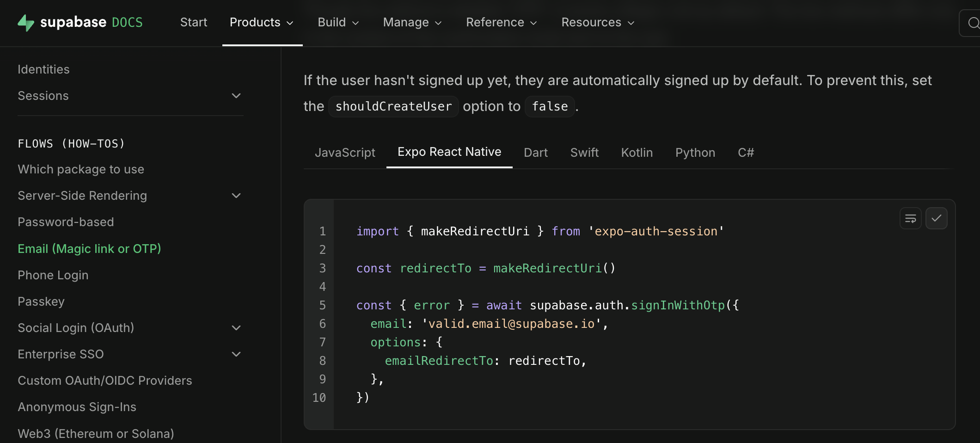This screenshot has width=980, height=443.
Task: Click the inline code 'false'
Action: (x=550, y=106)
